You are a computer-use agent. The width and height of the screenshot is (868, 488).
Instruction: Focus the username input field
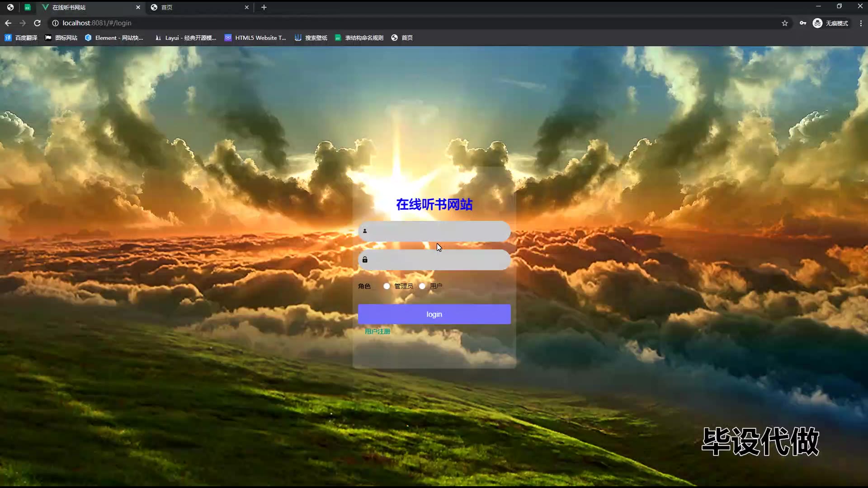point(434,231)
